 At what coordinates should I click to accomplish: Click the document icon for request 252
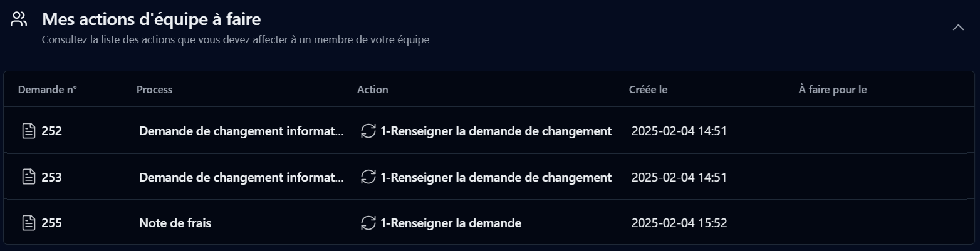28,131
